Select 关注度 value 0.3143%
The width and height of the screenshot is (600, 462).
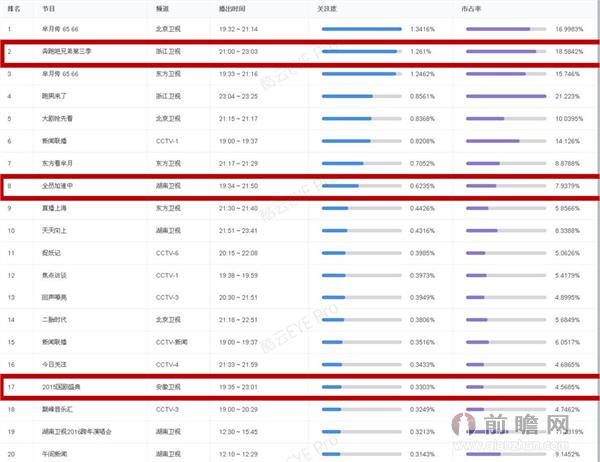coord(422,454)
